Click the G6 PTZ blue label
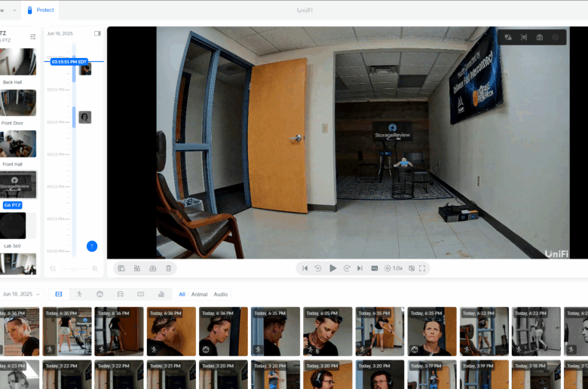Viewport: 588px width, 389px height. click(x=12, y=205)
